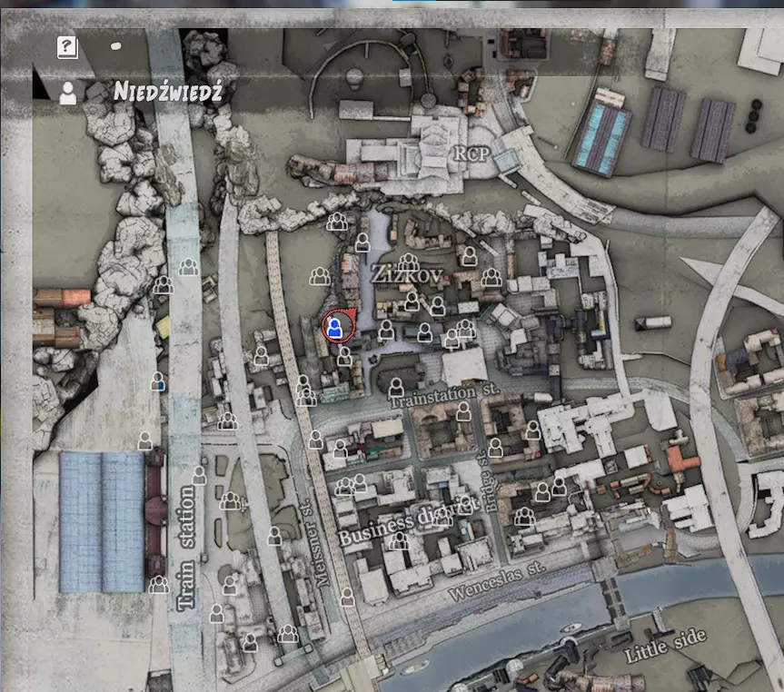Open the help question mark icon
The width and height of the screenshot is (784, 692).
click(67, 47)
